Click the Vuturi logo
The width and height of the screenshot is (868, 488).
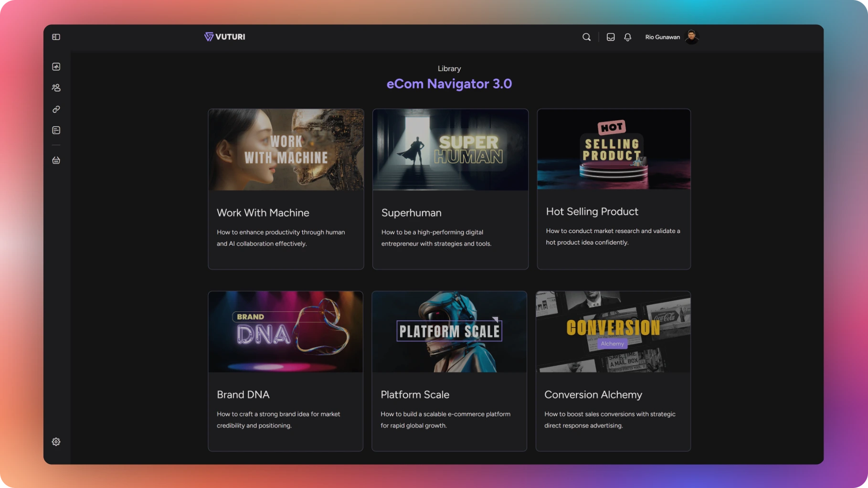pyautogui.click(x=224, y=37)
